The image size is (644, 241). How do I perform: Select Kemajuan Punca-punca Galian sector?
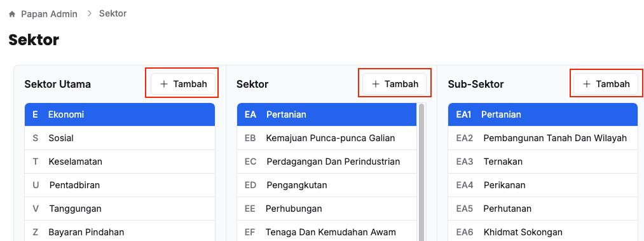pyautogui.click(x=327, y=138)
